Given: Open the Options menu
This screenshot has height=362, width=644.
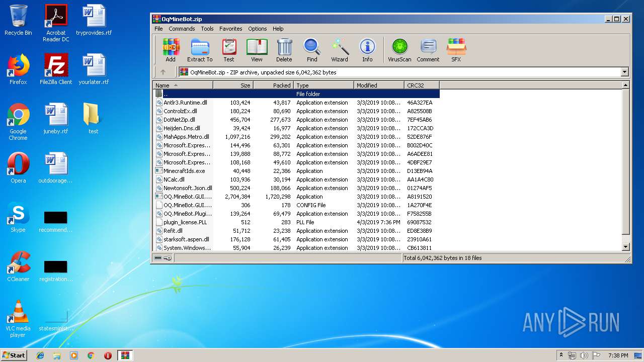Looking at the screenshot, I should pos(258,29).
